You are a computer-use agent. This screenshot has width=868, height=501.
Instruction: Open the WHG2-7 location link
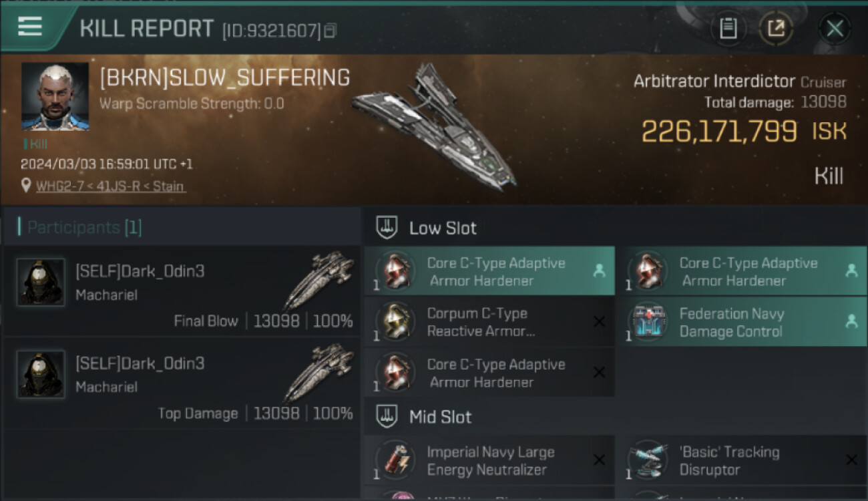point(110,186)
